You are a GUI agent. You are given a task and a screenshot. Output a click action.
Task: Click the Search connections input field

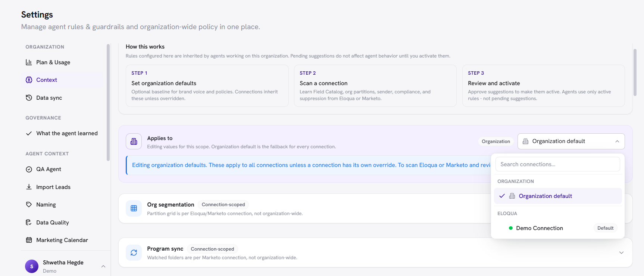point(557,164)
